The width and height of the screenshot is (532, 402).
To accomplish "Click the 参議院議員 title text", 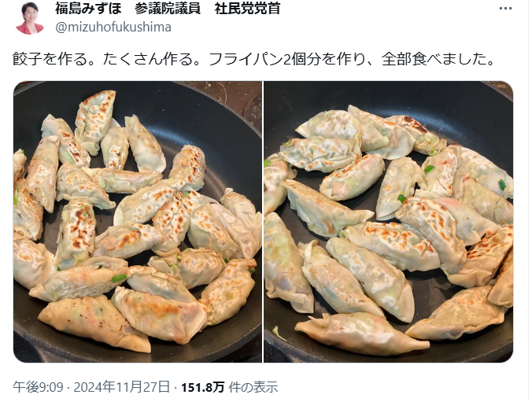I will point(168,9).
